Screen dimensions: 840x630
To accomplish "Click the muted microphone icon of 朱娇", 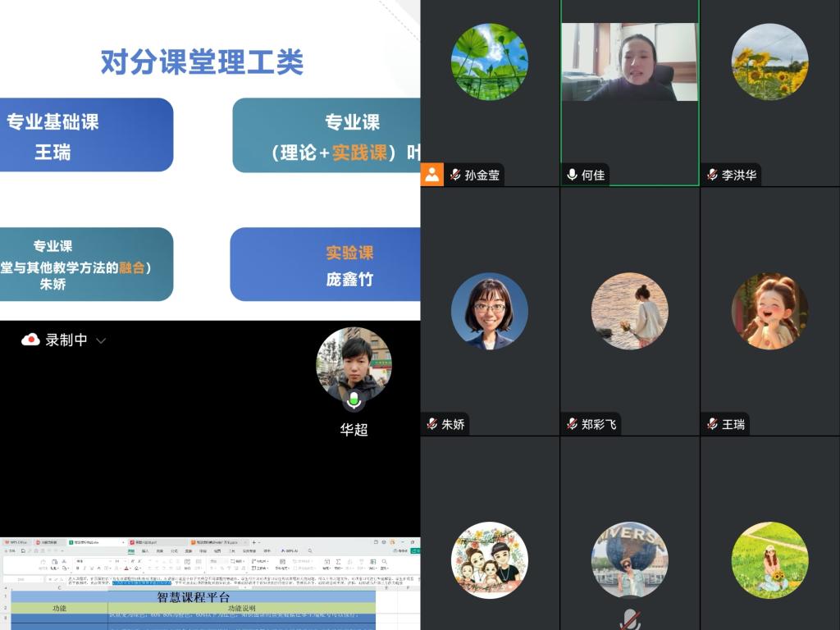I will click(431, 424).
